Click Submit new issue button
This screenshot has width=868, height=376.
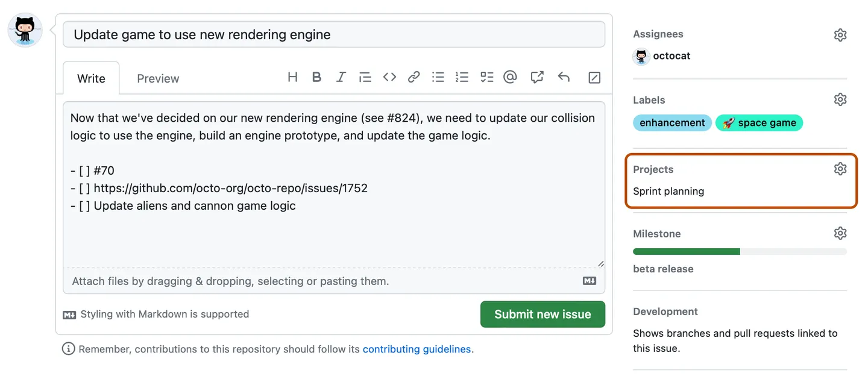tap(542, 314)
